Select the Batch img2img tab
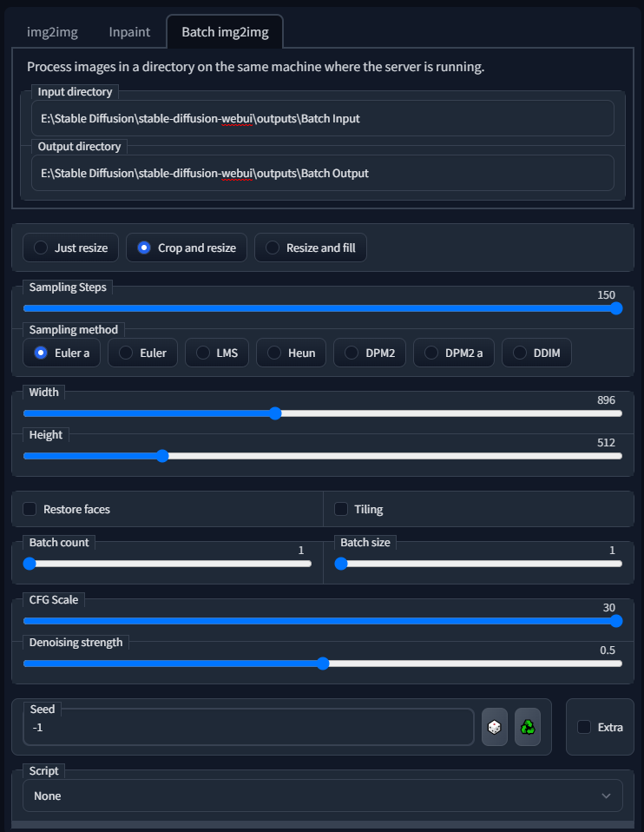The height and width of the screenshot is (832, 644). point(225,32)
